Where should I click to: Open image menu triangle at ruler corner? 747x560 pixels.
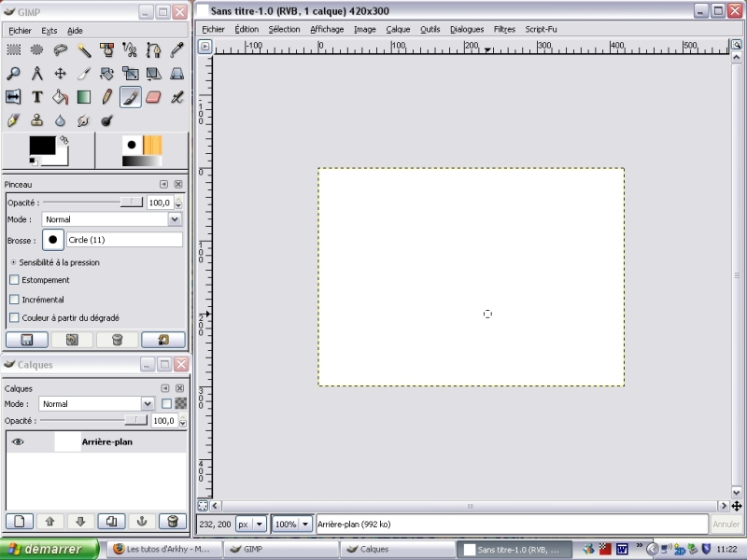click(204, 46)
